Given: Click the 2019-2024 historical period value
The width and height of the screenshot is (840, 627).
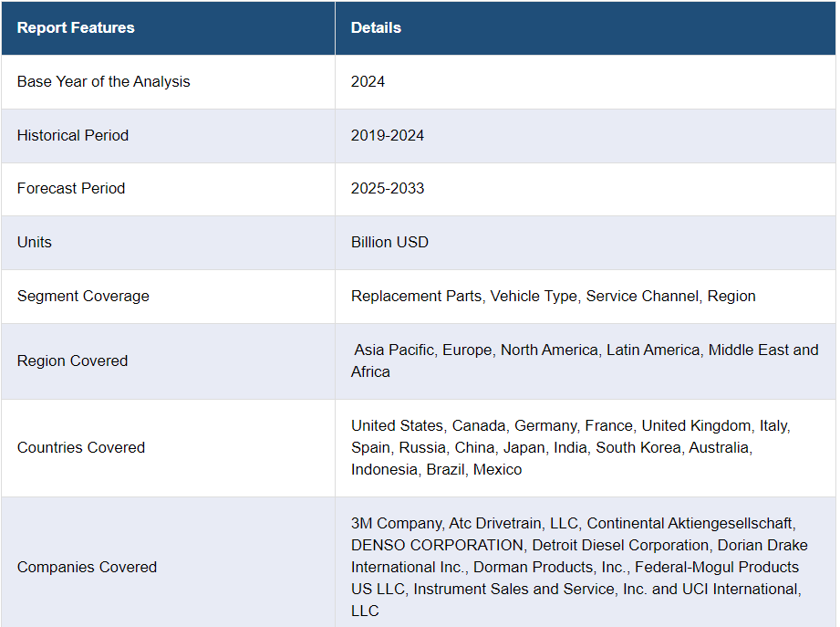Looking at the screenshot, I should (x=388, y=135).
